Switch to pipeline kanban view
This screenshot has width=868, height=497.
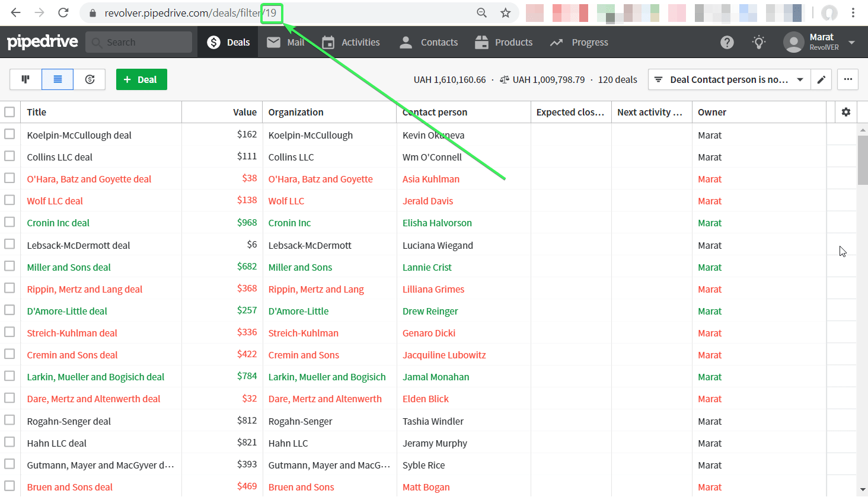point(25,79)
